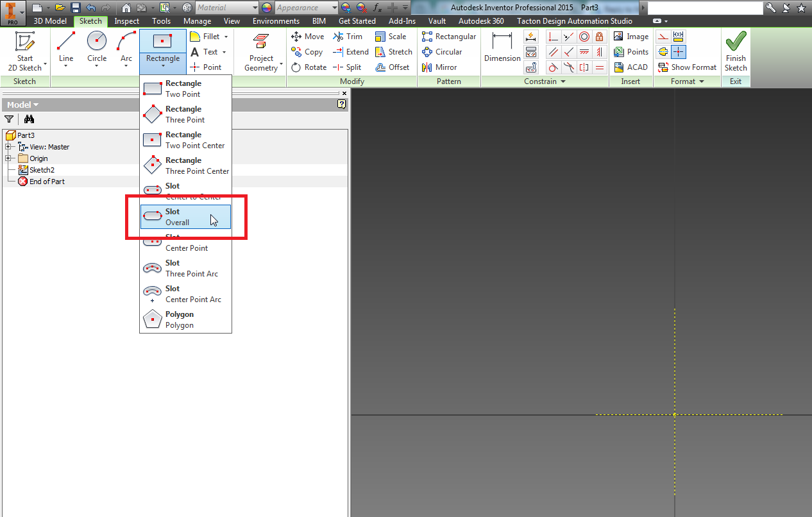Select the Line tool

65,45
